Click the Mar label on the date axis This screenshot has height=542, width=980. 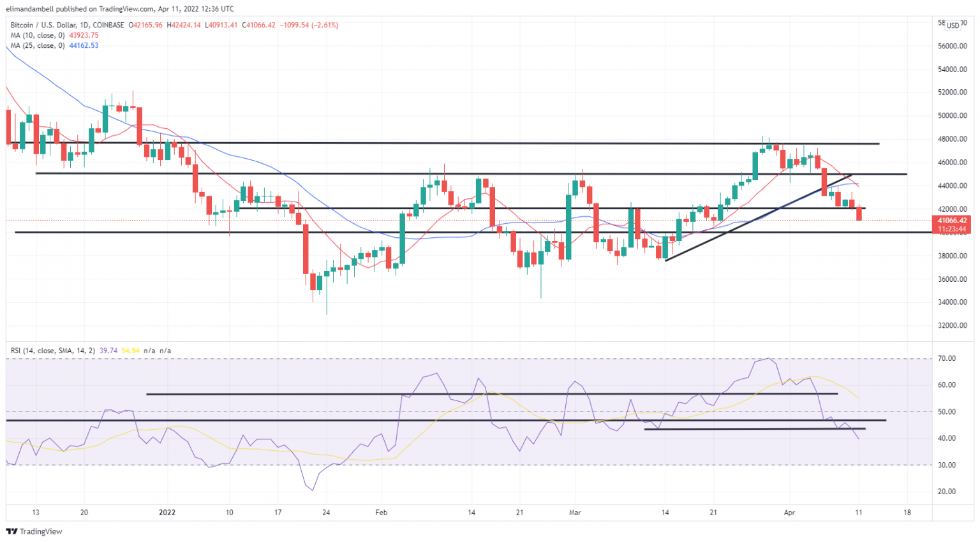click(x=575, y=513)
